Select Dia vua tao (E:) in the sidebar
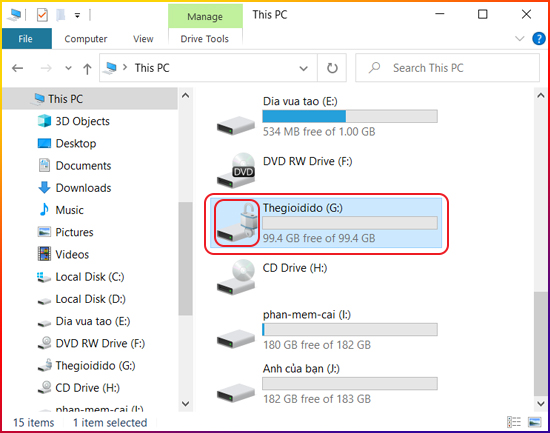This screenshot has width=550, height=433. (x=84, y=321)
